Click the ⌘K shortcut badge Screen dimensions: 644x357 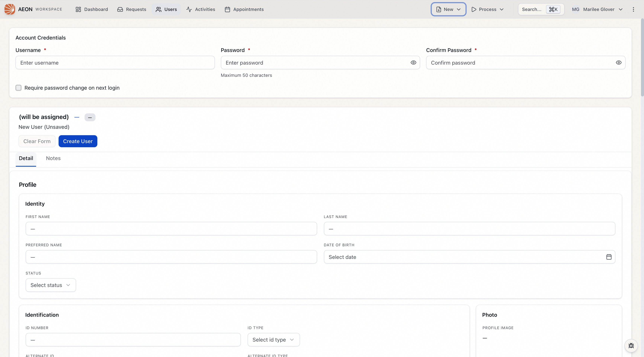tap(553, 9)
